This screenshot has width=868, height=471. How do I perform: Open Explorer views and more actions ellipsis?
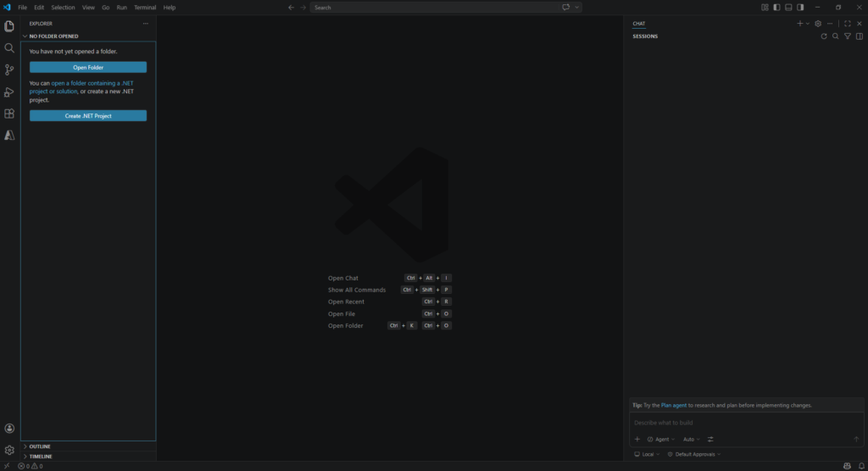tap(146, 24)
